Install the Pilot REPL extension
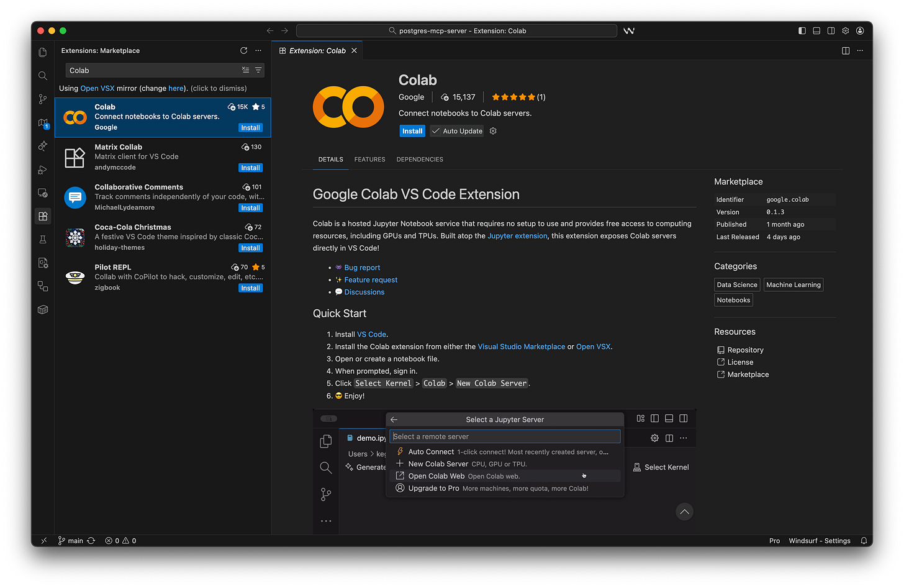Viewport: 904px width, 588px height. coord(251,288)
